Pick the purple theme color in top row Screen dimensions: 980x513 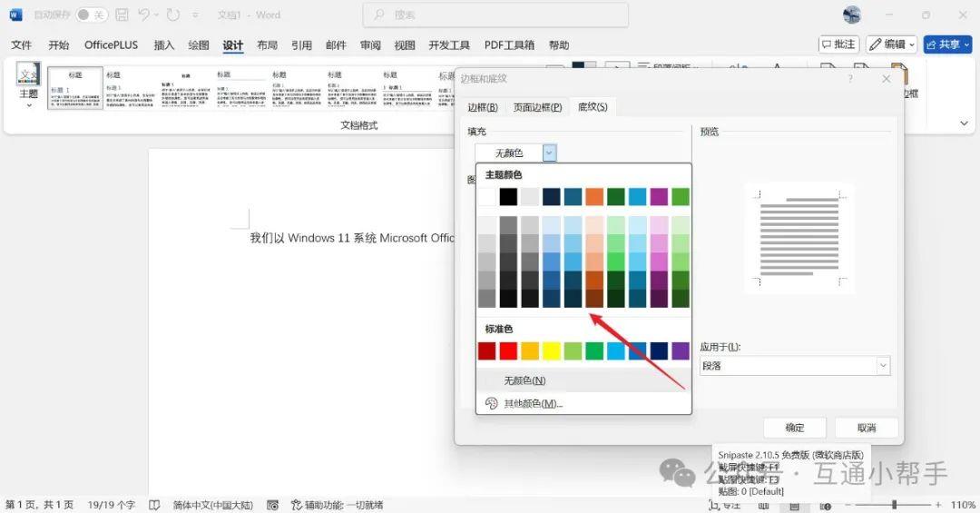[659, 196]
